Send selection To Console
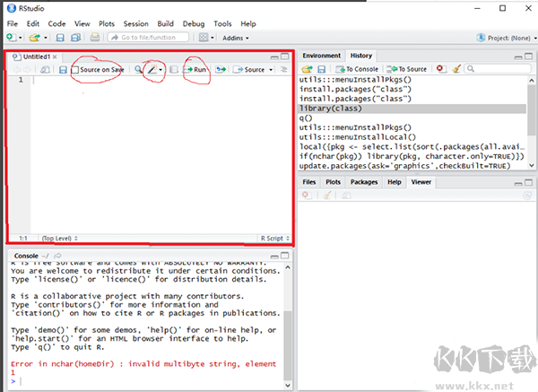Screen dimensions: 538x392 tap(357, 69)
